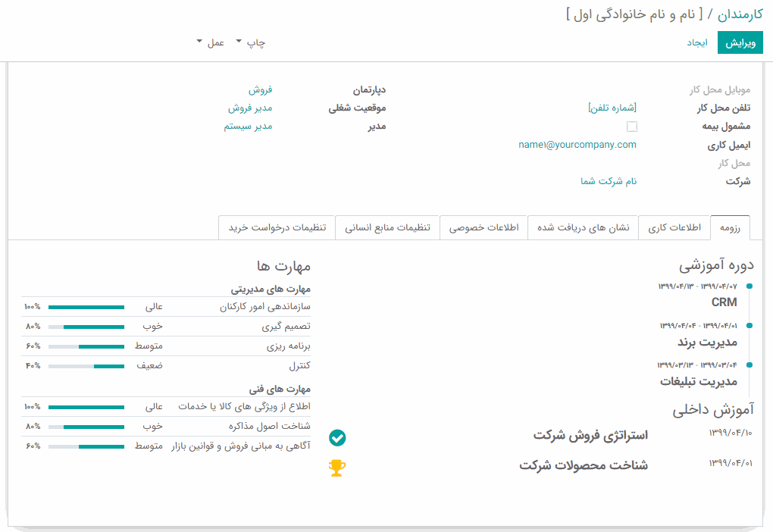Screen dimensions: 773x532
Task: Select the timeline dot for مدیریت تبلیغات
Action: click(750, 365)
